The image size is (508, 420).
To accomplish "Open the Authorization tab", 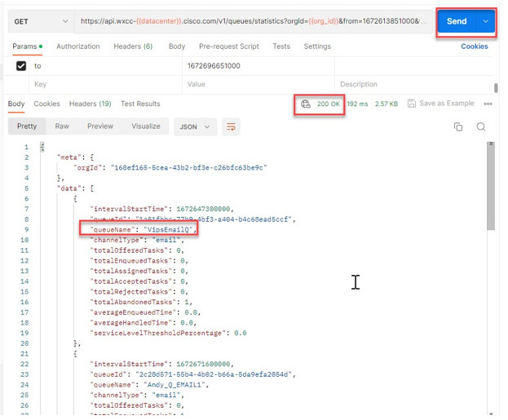I will click(78, 46).
